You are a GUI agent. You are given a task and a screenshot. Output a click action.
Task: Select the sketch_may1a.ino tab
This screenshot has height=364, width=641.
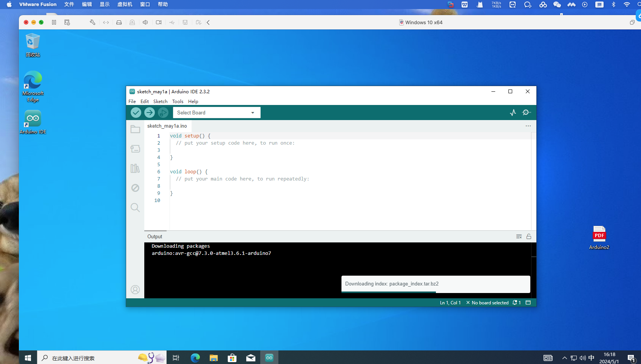click(x=167, y=126)
